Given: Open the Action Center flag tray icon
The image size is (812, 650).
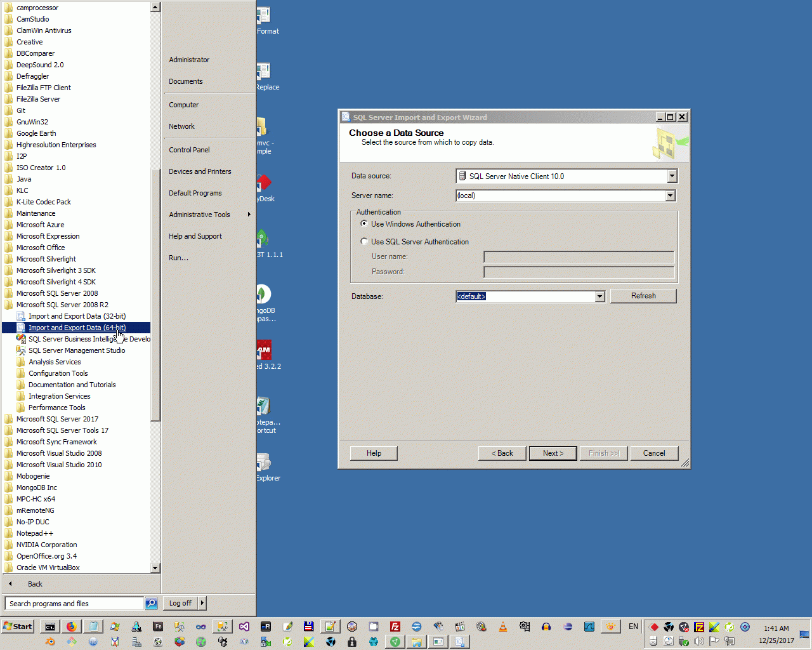Looking at the screenshot, I should [714, 641].
